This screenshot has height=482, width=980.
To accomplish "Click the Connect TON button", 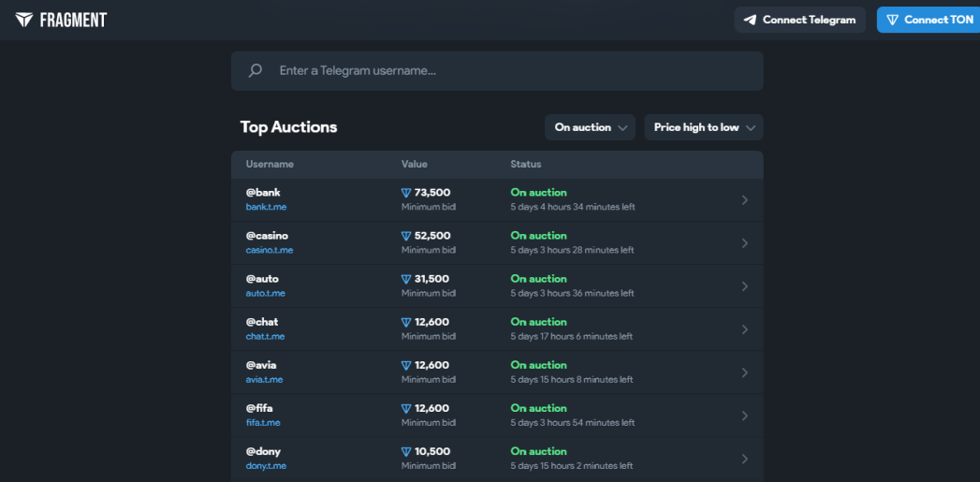I will [929, 20].
